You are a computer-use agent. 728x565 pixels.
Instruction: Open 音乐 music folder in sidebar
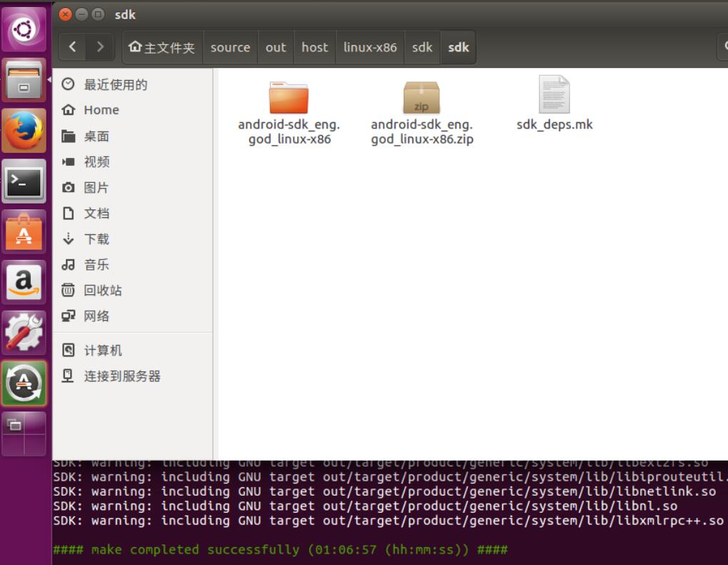tap(133, 264)
